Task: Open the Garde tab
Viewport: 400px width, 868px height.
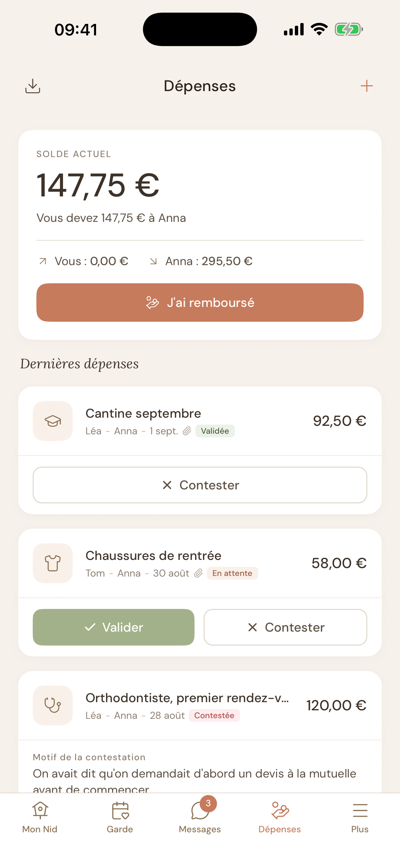Action: [x=120, y=817]
